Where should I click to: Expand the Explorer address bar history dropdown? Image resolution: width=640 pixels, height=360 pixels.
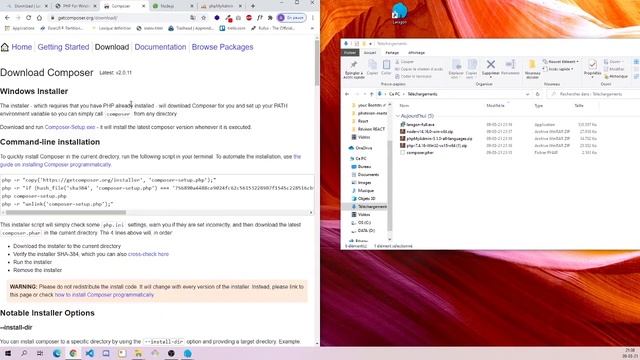tap(528, 94)
